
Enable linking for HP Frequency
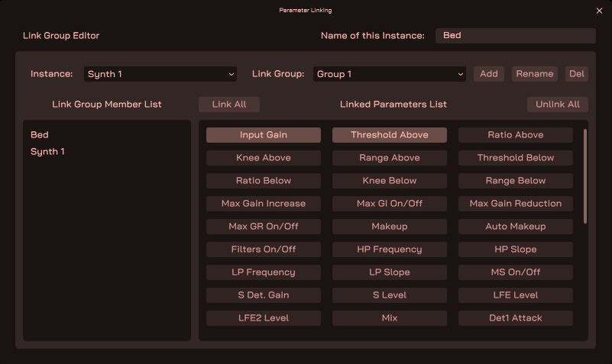tap(390, 250)
